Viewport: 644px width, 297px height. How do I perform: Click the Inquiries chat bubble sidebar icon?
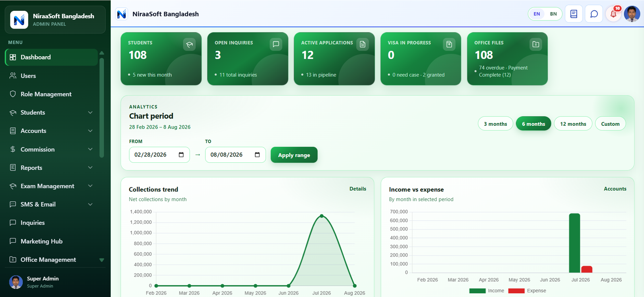(13, 223)
